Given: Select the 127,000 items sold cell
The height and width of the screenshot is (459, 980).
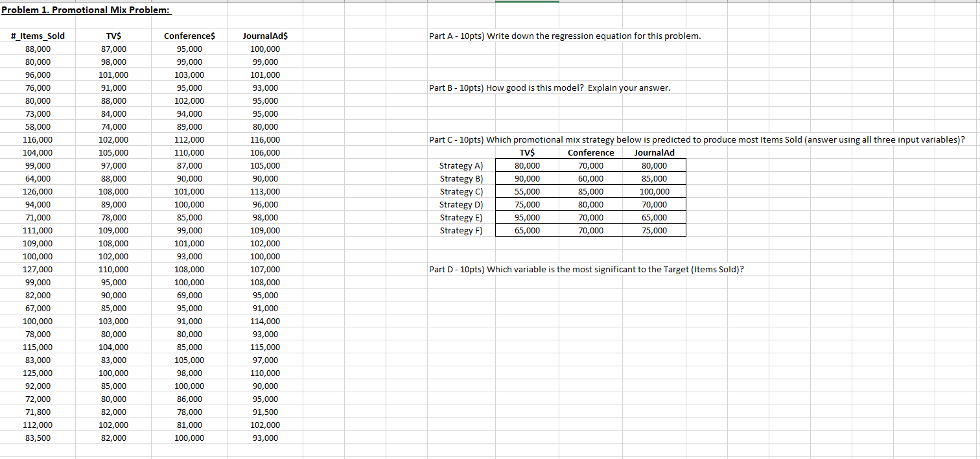Looking at the screenshot, I should [37, 269].
